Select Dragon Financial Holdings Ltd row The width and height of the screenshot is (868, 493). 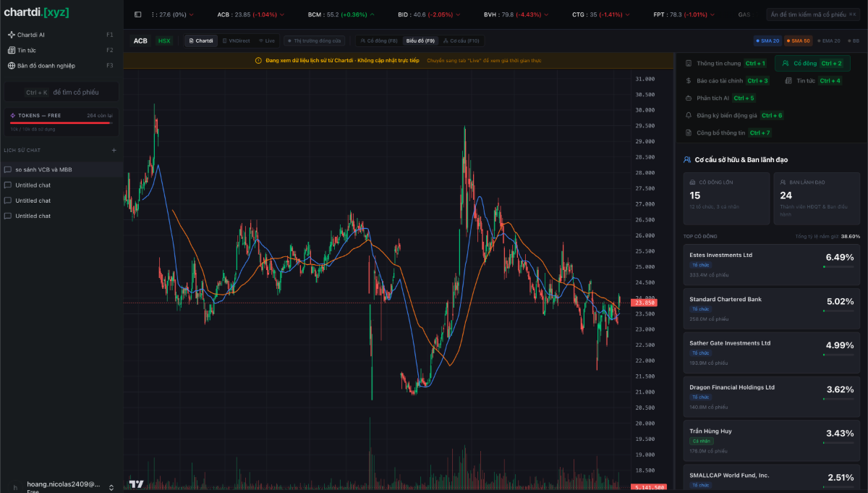click(x=772, y=397)
